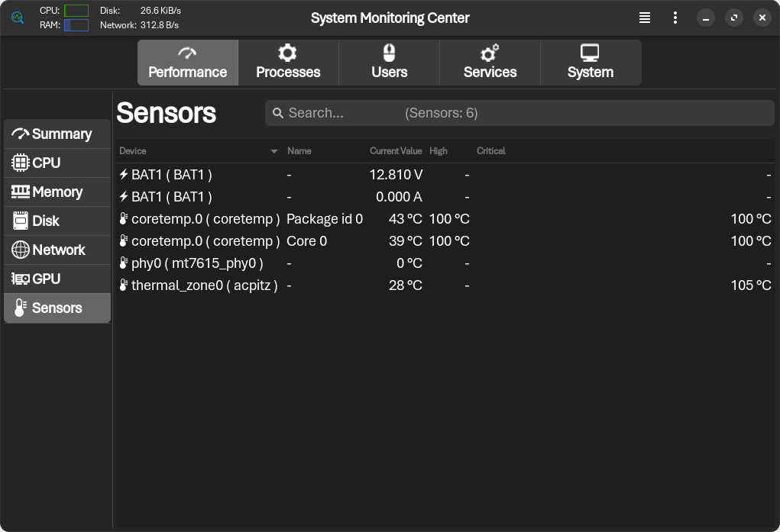Open the Network section

[x=57, y=250]
